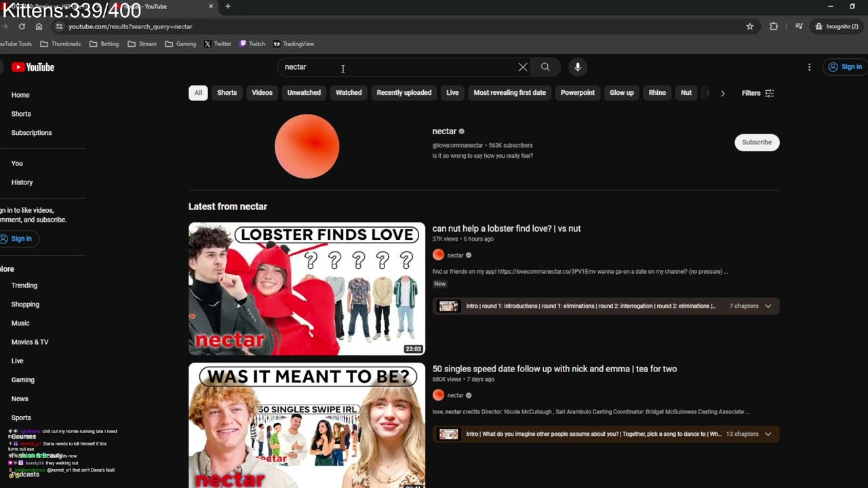Open Shopping in sidebar
This screenshot has width=868, height=488.
25,304
